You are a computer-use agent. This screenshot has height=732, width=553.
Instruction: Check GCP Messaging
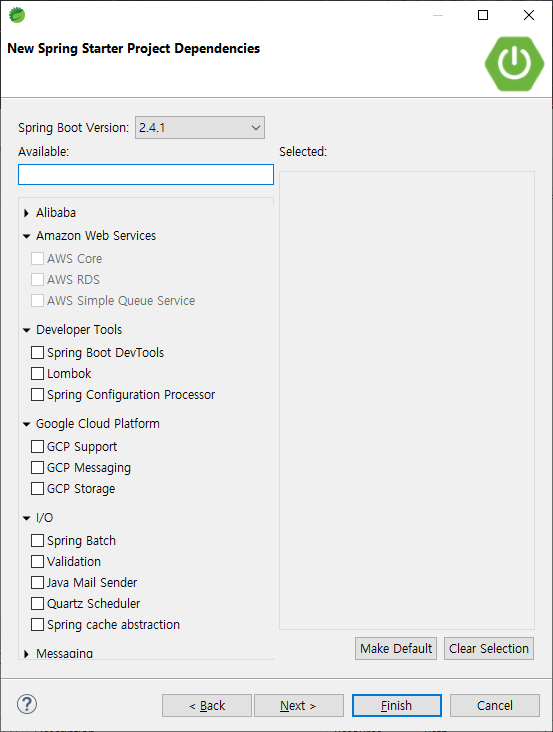click(37, 468)
